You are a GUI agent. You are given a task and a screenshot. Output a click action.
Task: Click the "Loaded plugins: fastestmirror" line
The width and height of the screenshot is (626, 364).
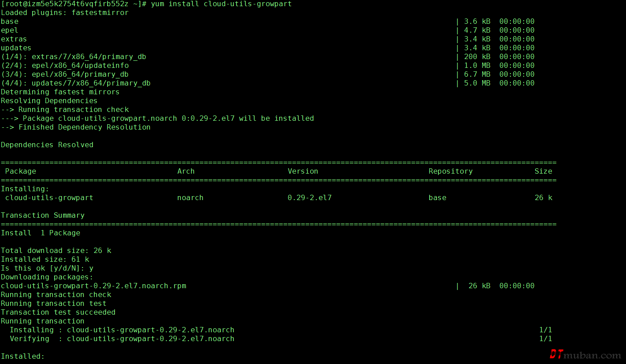click(x=64, y=13)
